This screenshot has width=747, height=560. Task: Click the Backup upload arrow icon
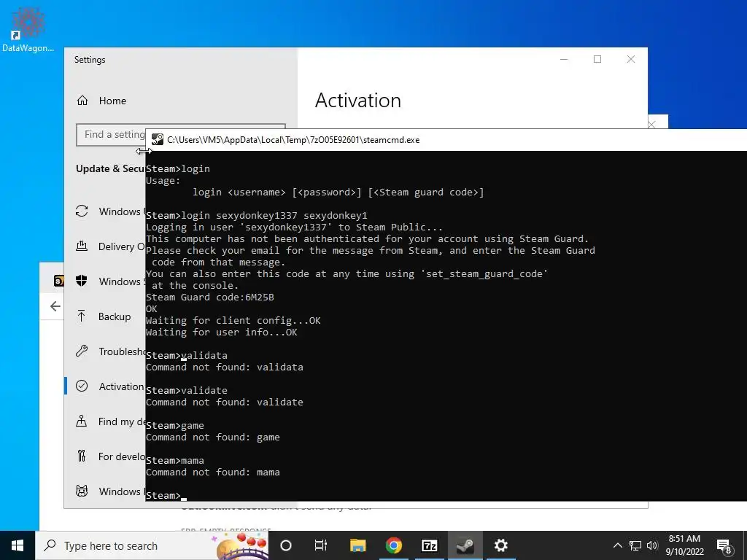[x=82, y=316]
